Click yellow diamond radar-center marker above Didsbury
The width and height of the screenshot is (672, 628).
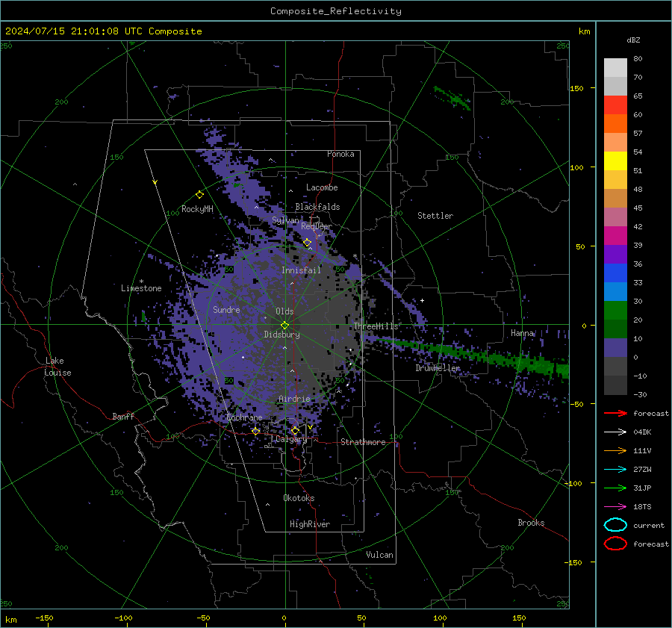coord(285,326)
